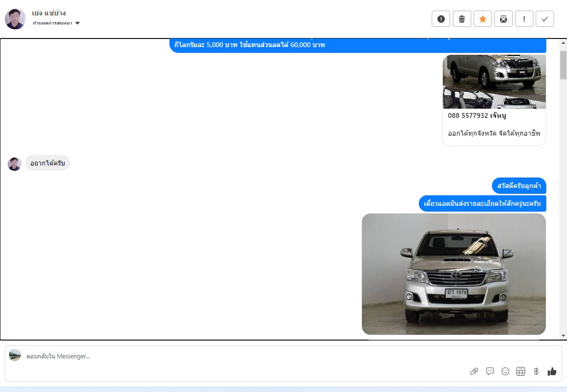The image size is (567, 392).
Task: Expand the conversation assignment dropdown arrow
Action: (x=77, y=23)
